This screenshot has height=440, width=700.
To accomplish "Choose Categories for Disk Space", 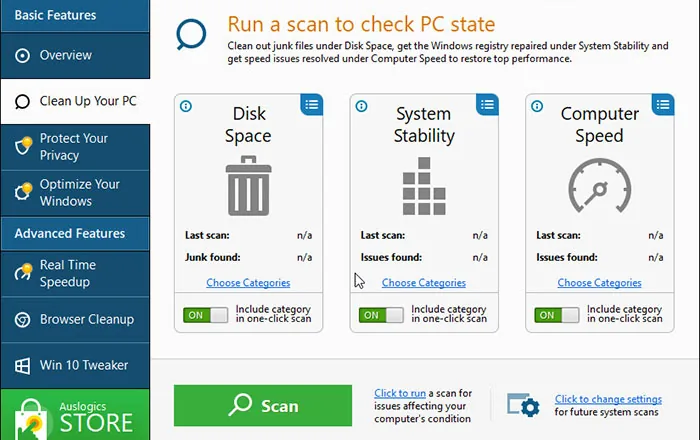I will click(248, 283).
